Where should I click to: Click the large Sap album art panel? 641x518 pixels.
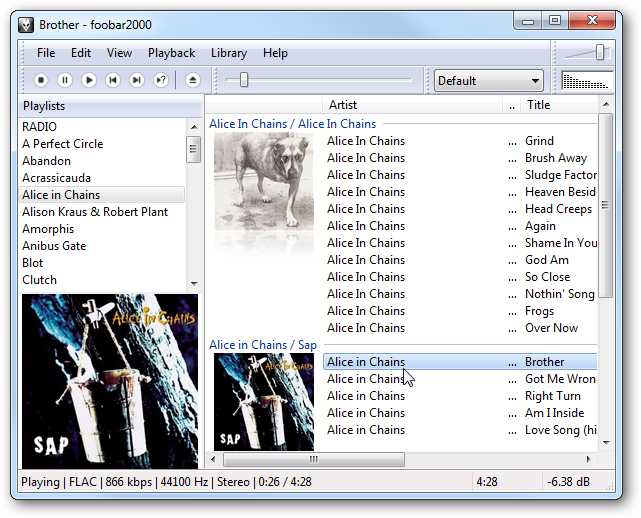tap(110, 381)
